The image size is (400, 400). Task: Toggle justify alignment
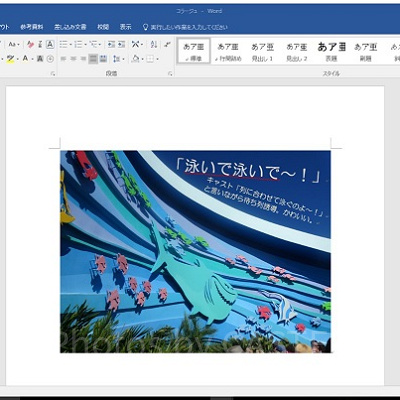[93, 59]
